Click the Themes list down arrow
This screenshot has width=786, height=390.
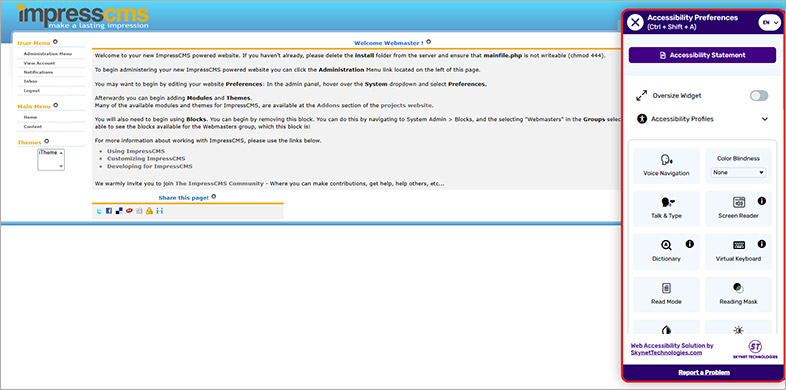61,166
